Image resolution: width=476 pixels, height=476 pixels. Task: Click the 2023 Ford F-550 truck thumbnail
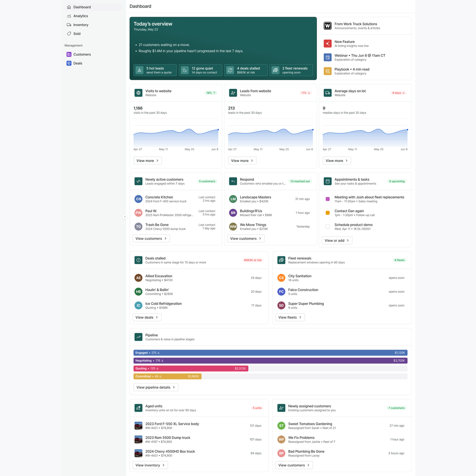tap(138, 426)
